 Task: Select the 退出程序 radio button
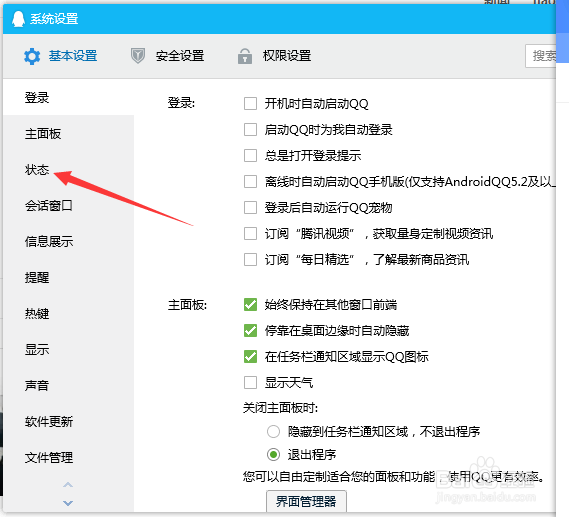273,454
